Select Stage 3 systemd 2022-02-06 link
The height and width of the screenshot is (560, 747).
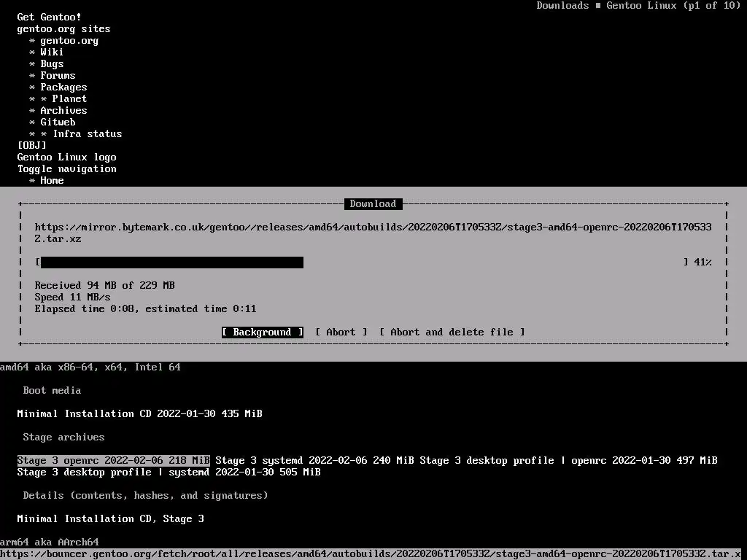point(314,461)
